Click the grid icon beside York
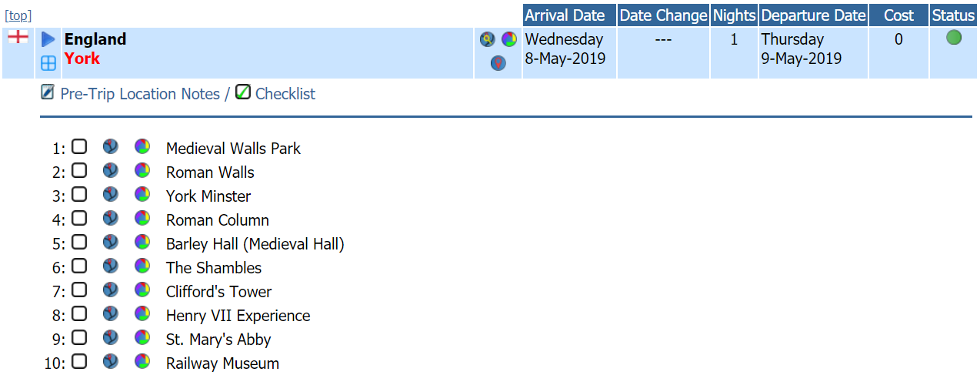The width and height of the screenshot is (980, 375). click(48, 64)
